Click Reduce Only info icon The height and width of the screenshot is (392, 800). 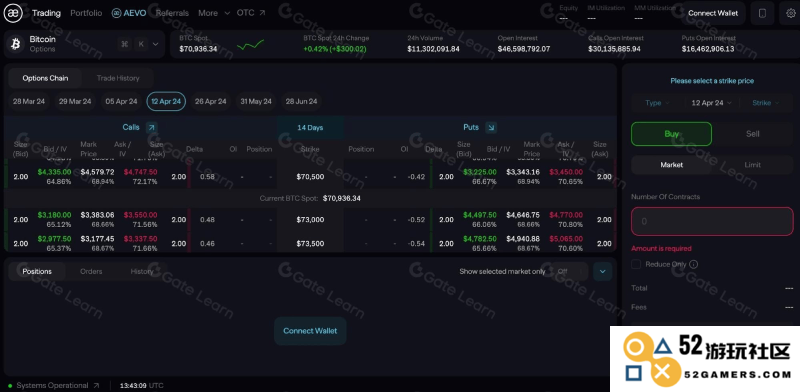pyautogui.click(x=693, y=264)
